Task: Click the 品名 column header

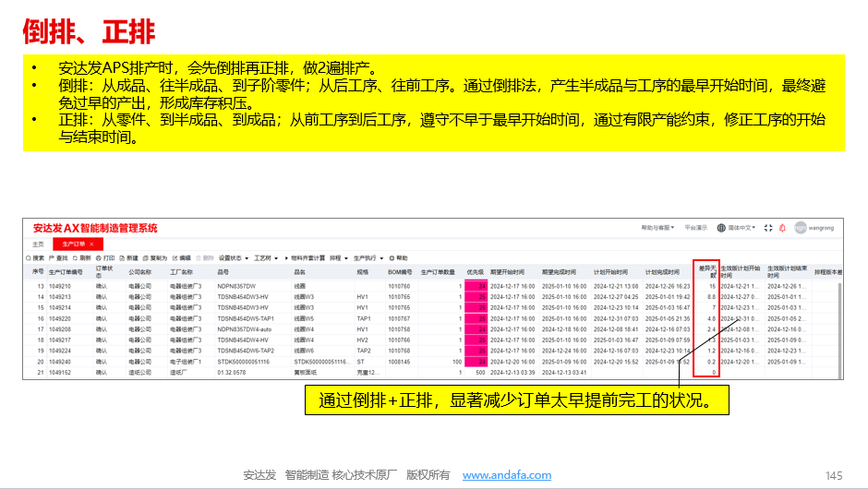Action: [299, 272]
